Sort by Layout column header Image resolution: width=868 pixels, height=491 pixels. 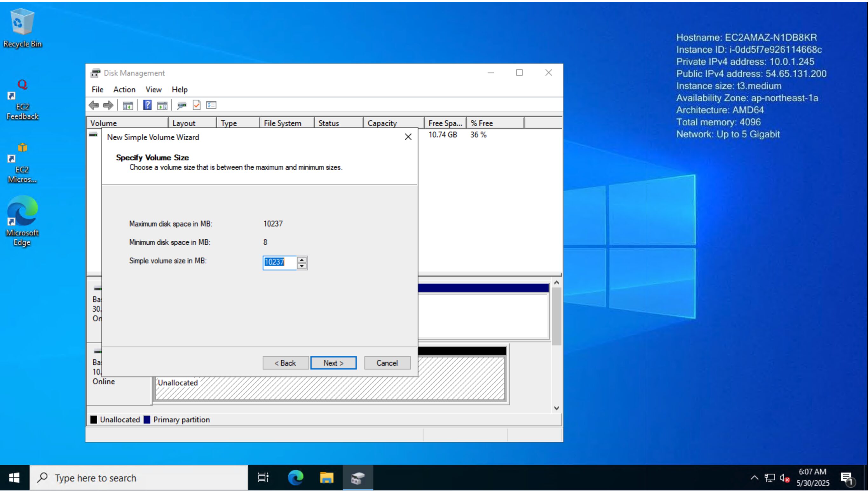pyautogui.click(x=192, y=123)
